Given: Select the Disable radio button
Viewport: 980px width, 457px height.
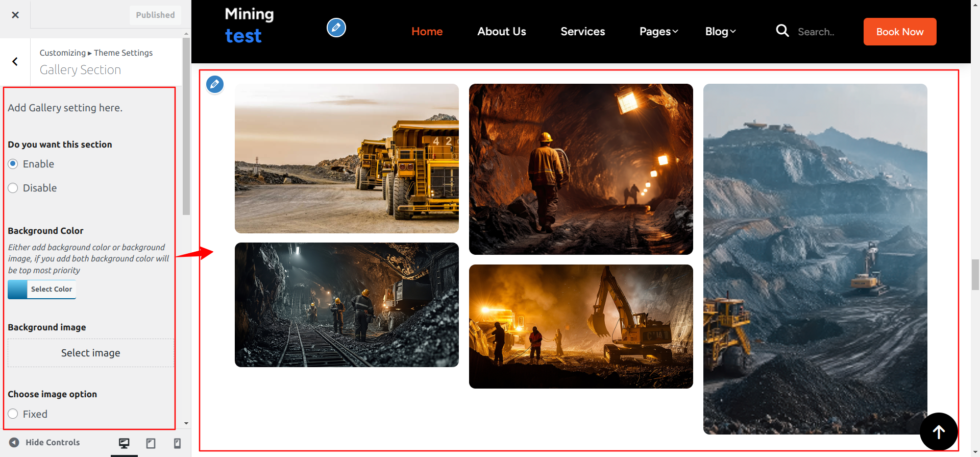Looking at the screenshot, I should coord(13,188).
